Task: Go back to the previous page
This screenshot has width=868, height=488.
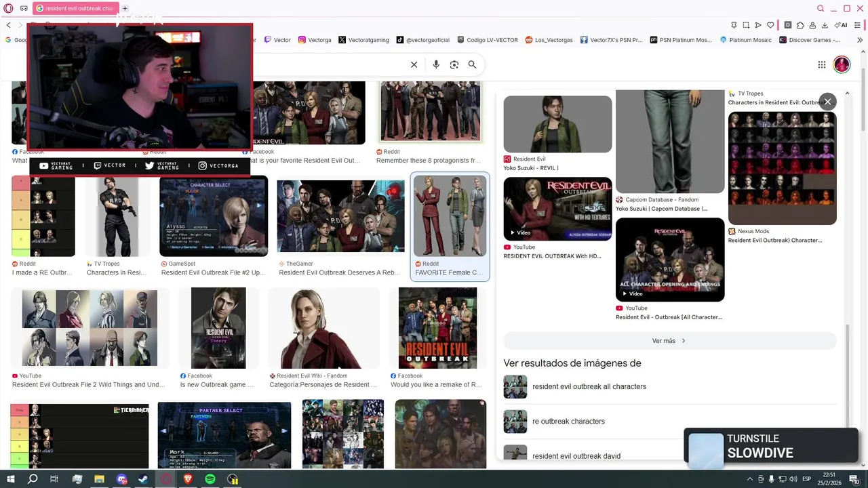Action: (x=9, y=25)
